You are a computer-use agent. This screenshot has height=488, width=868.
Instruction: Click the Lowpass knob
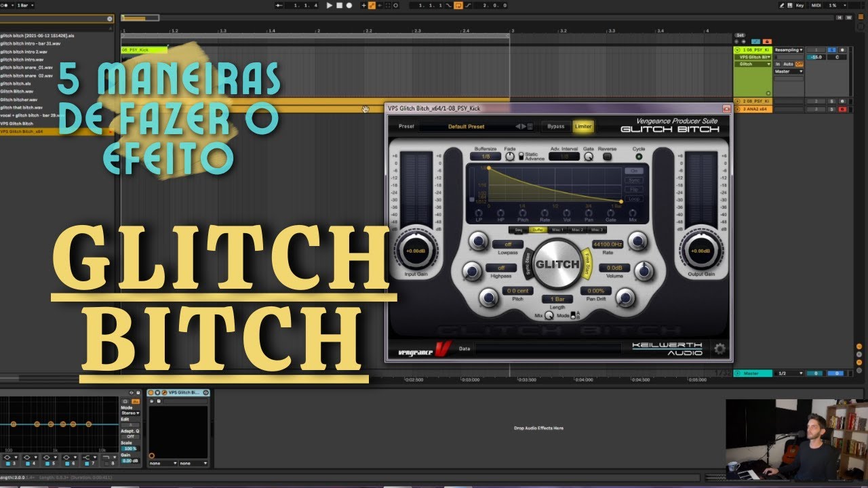point(477,241)
